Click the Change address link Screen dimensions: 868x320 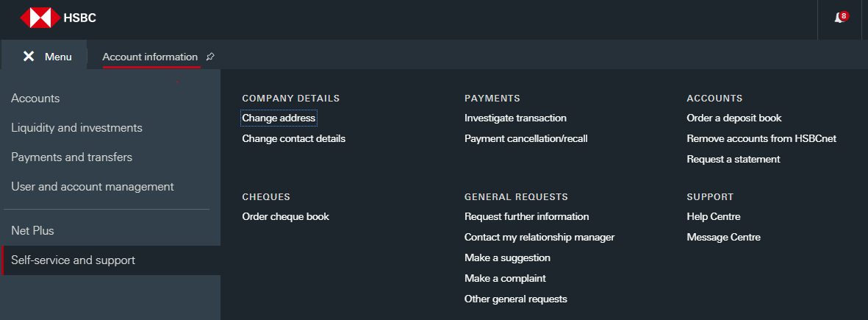[279, 118]
